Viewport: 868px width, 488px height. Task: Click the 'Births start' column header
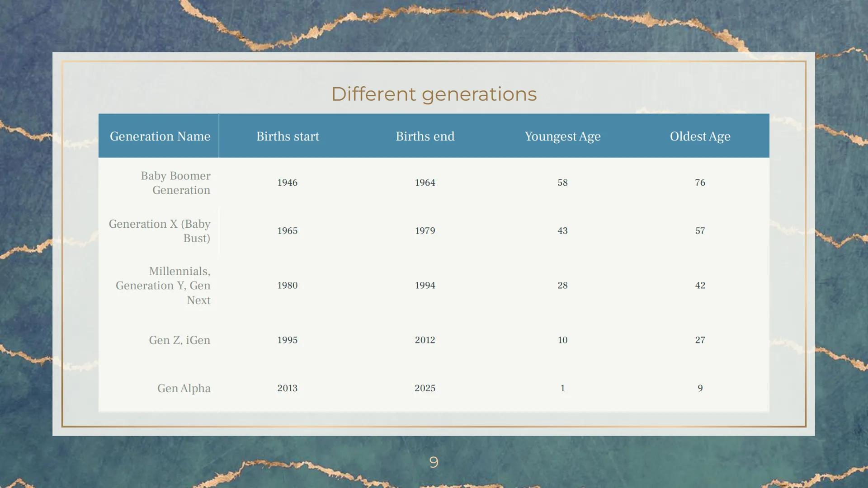coord(288,136)
